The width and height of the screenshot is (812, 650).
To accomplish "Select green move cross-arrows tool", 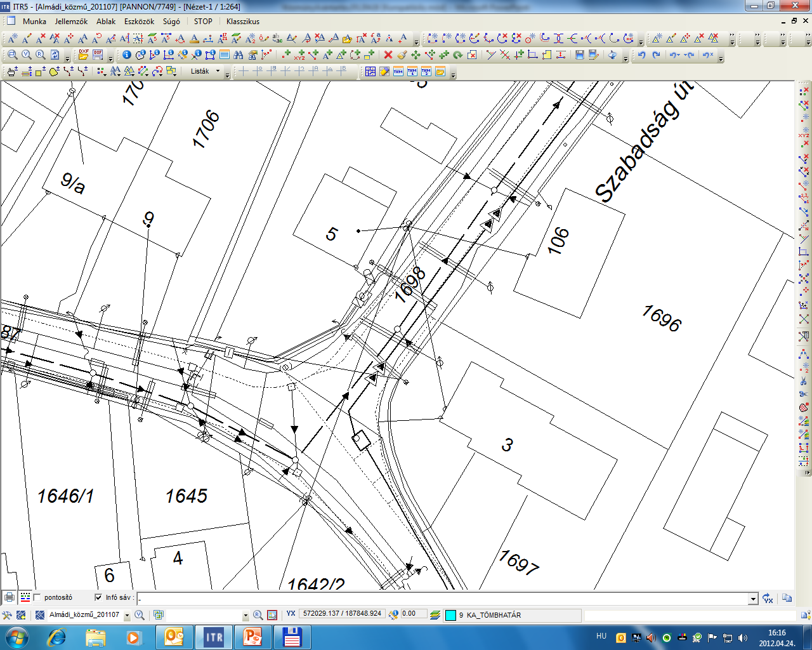I will point(416,55).
